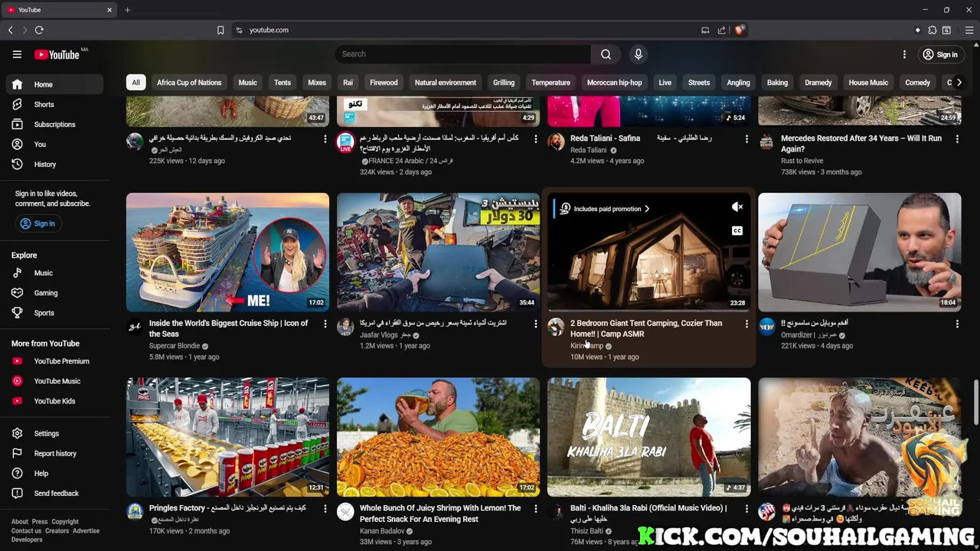Open Settings in sidebar
The width and height of the screenshot is (980, 551).
(54, 433)
